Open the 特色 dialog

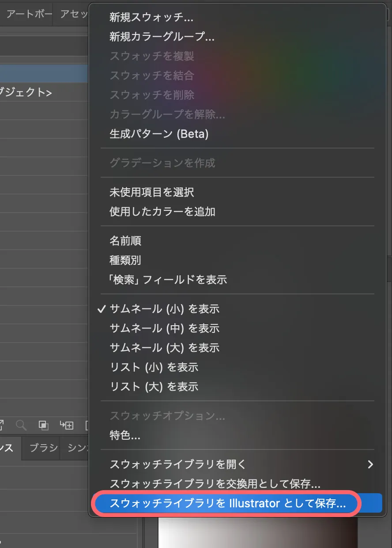coord(125,435)
